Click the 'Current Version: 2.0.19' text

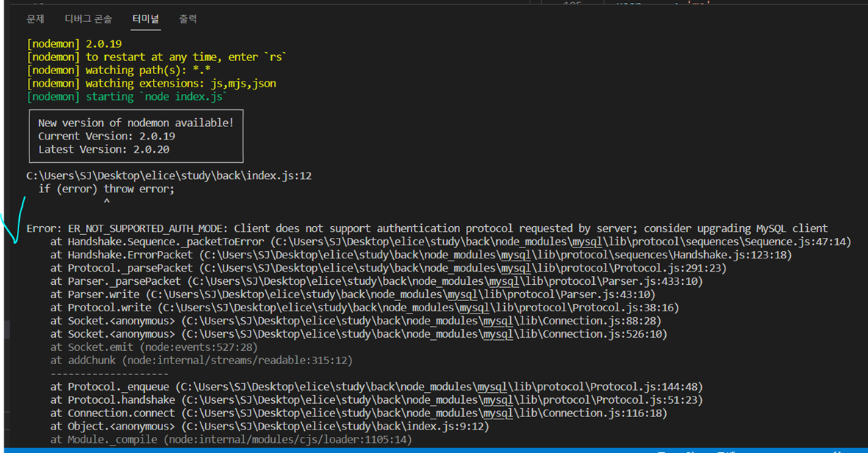(x=107, y=136)
